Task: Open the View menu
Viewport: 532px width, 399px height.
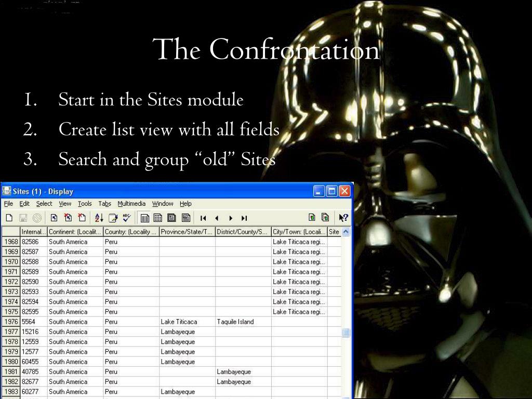Action: (65, 204)
